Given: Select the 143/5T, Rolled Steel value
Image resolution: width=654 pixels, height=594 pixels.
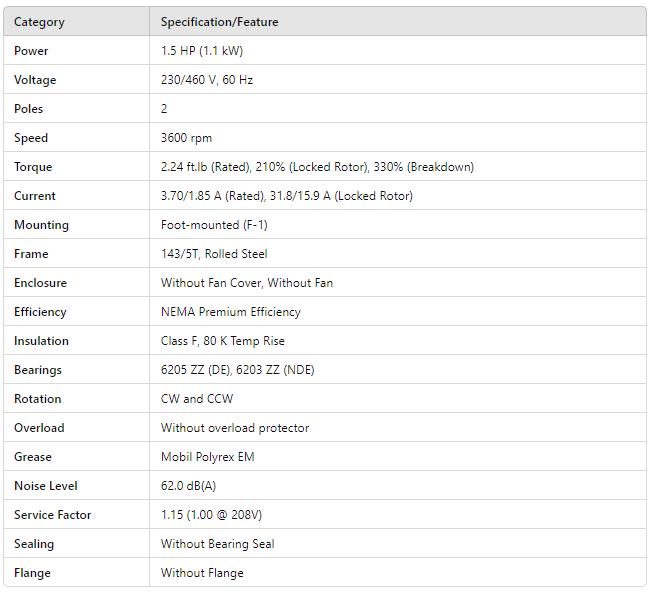Looking at the screenshot, I should pyautogui.click(x=214, y=254).
